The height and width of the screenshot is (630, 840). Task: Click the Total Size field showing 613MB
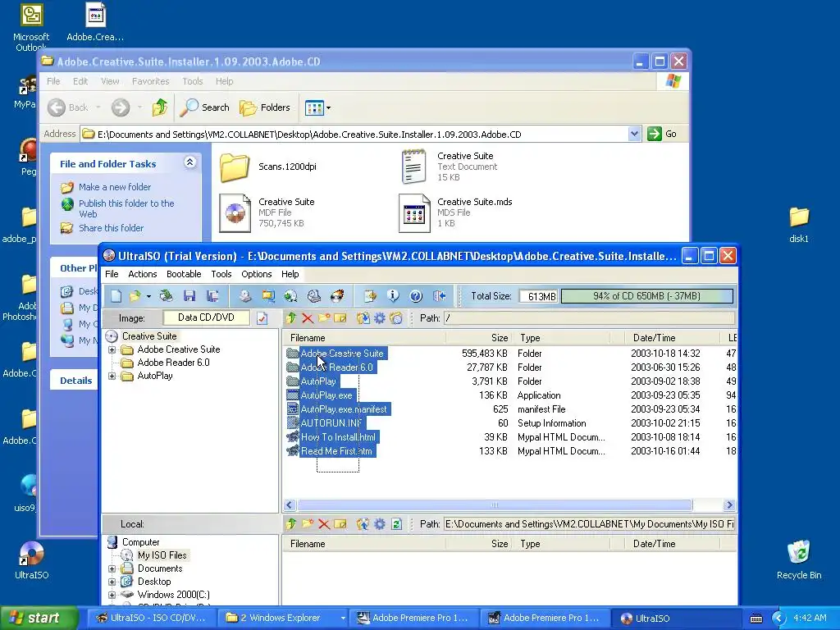click(538, 296)
